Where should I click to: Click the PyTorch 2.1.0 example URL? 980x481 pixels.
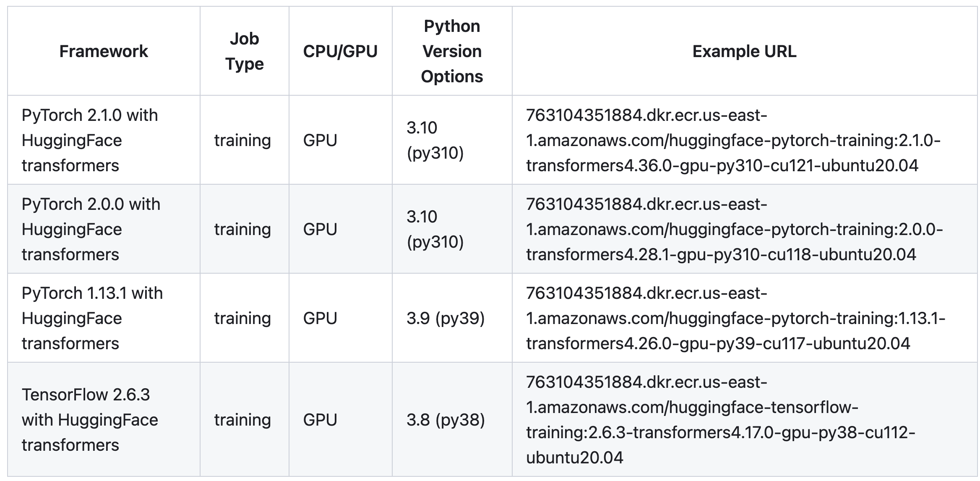tap(733, 140)
